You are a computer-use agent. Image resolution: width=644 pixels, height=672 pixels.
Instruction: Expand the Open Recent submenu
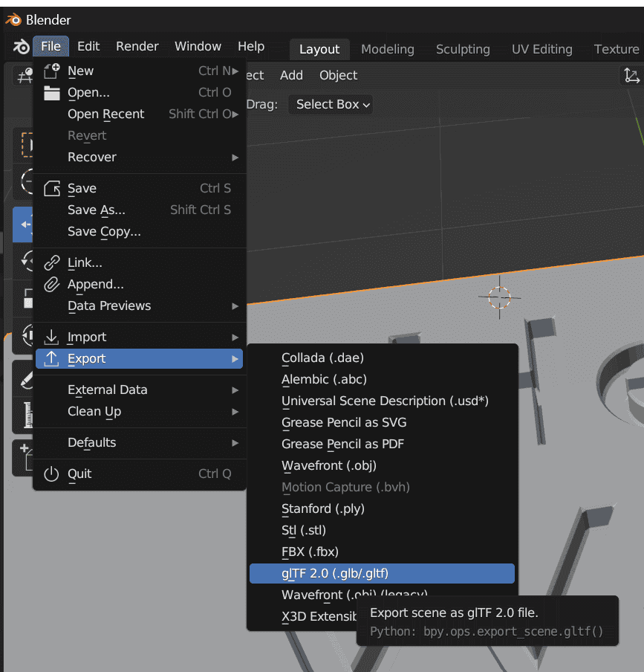140,114
